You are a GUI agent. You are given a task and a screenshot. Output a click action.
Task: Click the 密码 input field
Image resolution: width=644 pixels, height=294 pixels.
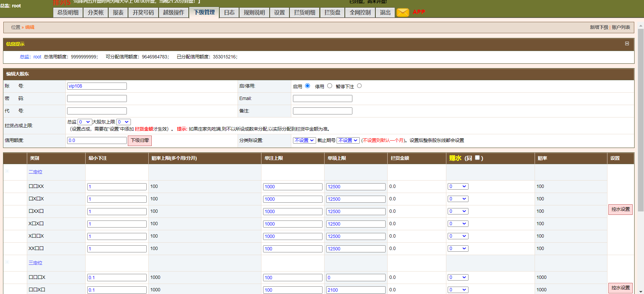97,98
